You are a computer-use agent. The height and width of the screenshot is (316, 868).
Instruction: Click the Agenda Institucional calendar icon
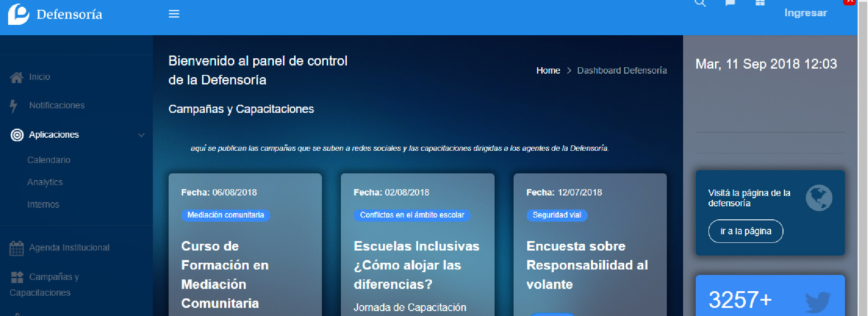[17, 248]
